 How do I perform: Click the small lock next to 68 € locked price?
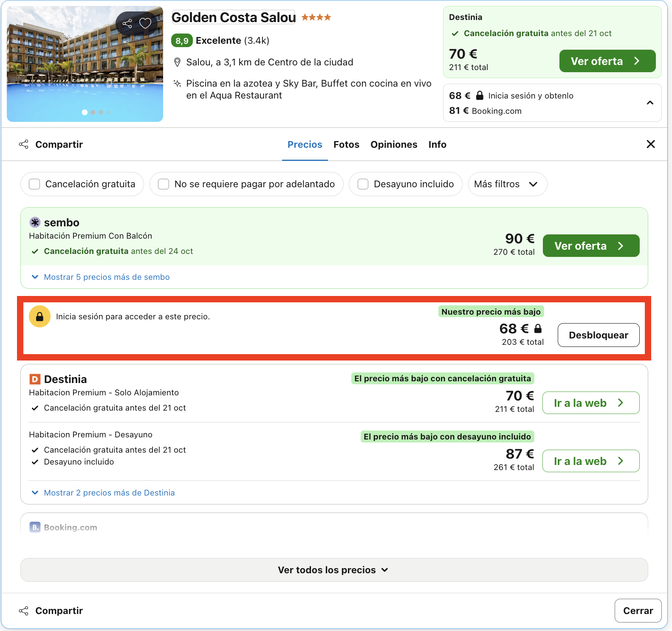point(538,328)
